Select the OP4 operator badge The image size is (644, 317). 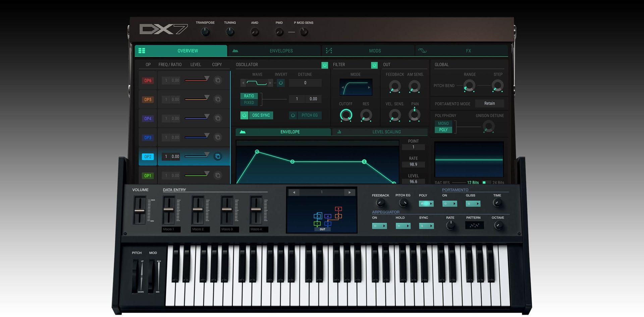point(148,118)
